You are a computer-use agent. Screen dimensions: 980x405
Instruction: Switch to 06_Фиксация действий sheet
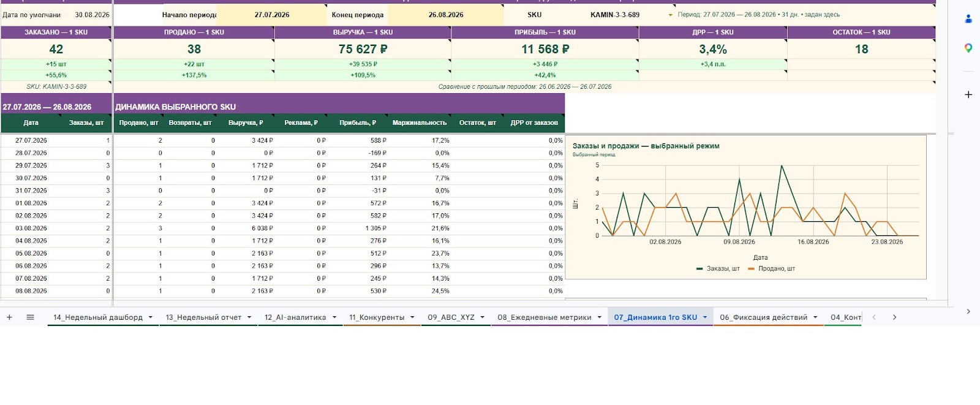[x=763, y=317]
